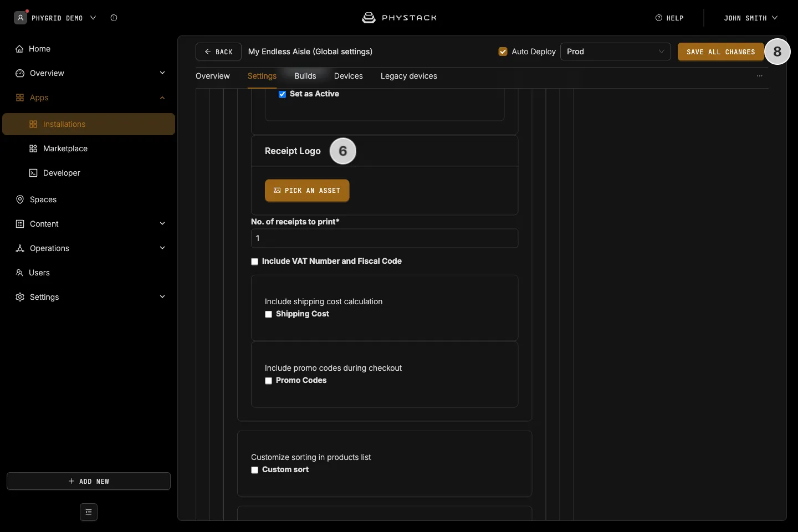
Task: Open the Phygrid Demo tenant switcher
Action: point(64,18)
